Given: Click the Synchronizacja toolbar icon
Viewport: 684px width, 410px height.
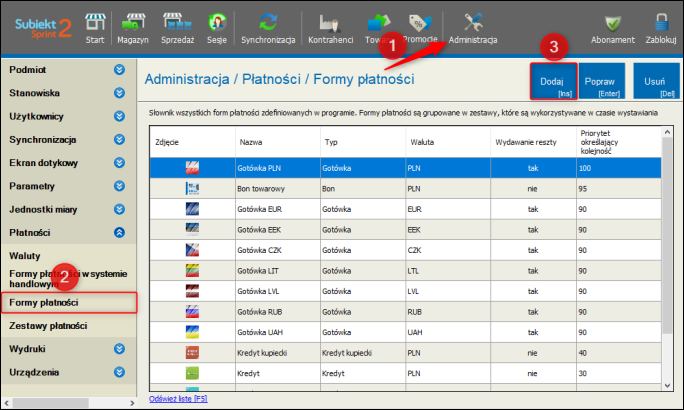Looking at the screenshot, I should tap(267, 26).
